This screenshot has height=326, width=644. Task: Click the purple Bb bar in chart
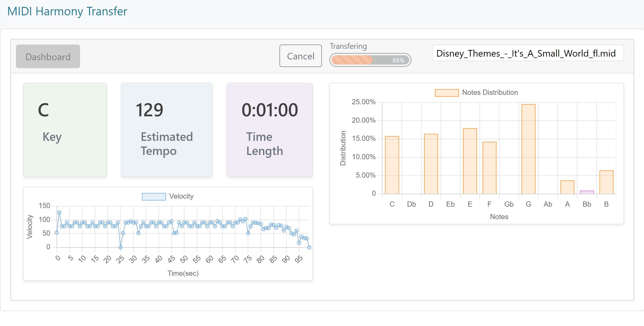pos(587,192)
